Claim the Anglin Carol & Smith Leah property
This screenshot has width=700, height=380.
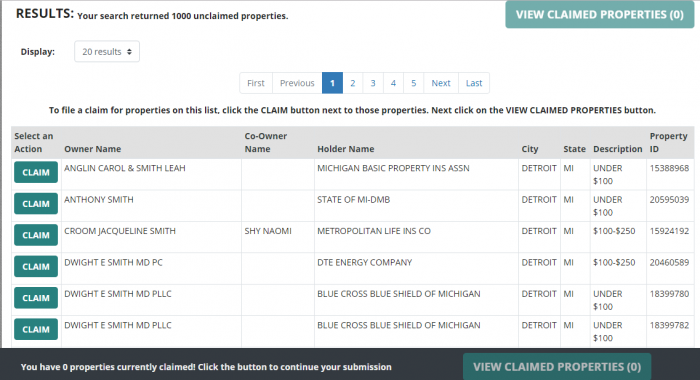click(36, 172)
